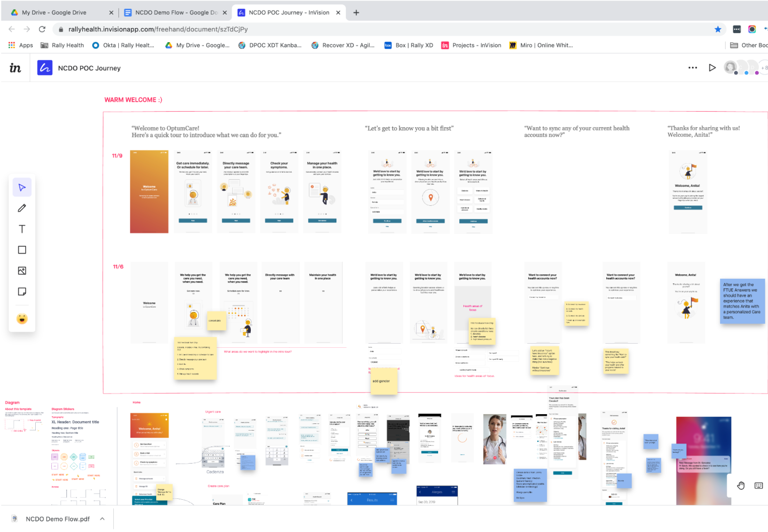Open the three-dot more options menu
Image resolution: width=768 pixels, height=532 pixels.
[692, 67]
